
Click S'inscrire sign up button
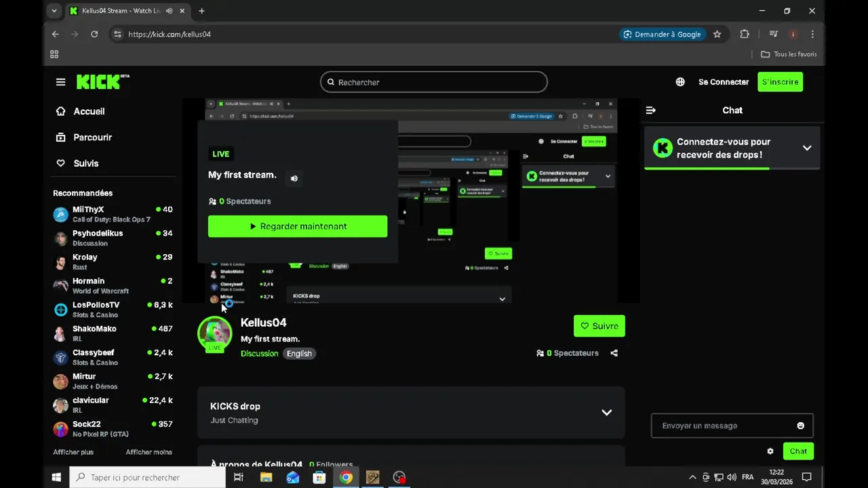(x=781, y=82)
